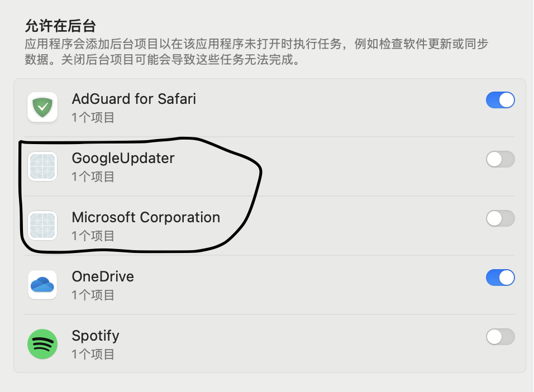The width and height of the screenshot is (534, 392).
Task: Select the Spotify name label
Action: click(96, 336)
